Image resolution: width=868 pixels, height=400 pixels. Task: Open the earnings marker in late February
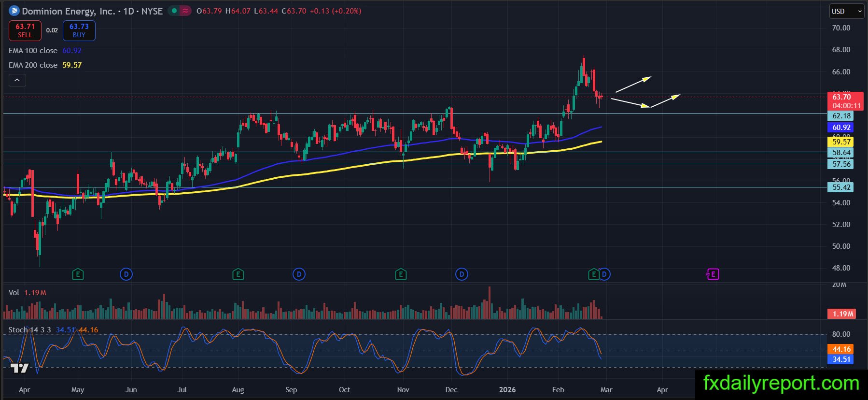click(593, 274)
